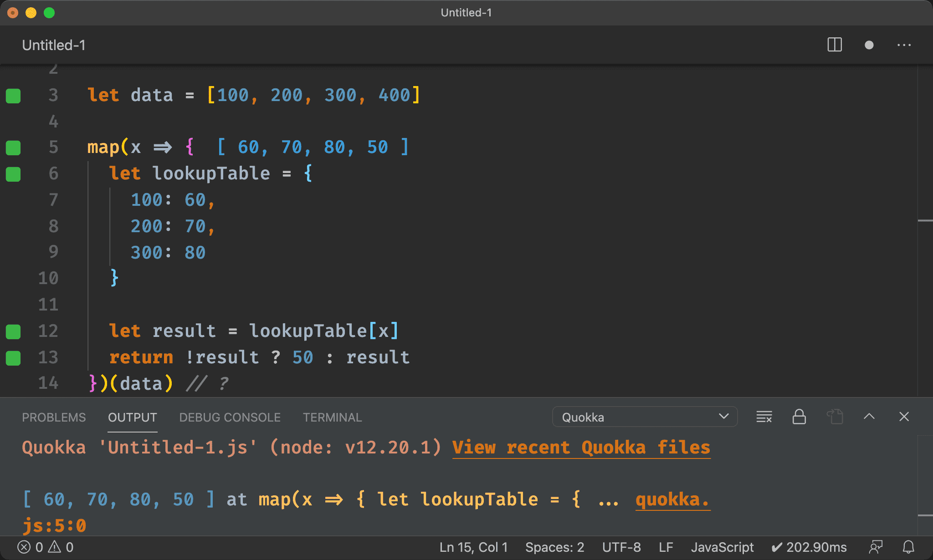Click line number 7 in the gutter
The width and height of the screenshot is (933, 560).
click(x=53, y=200)
